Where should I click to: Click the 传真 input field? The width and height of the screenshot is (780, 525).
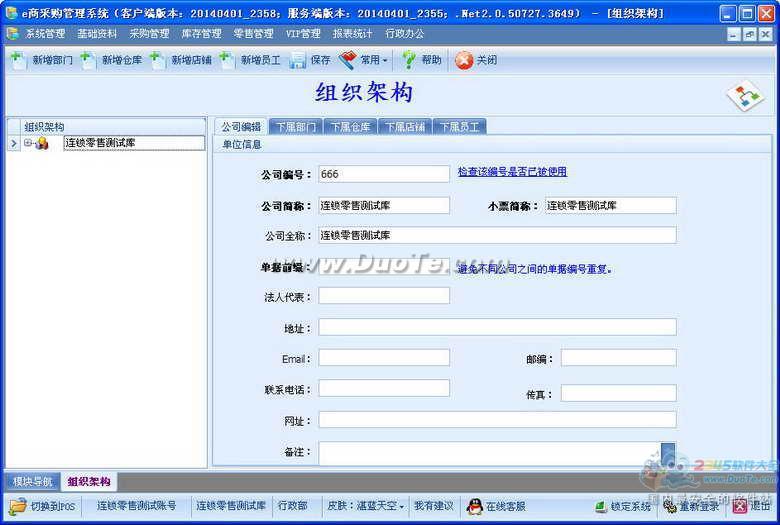point(619,393)
